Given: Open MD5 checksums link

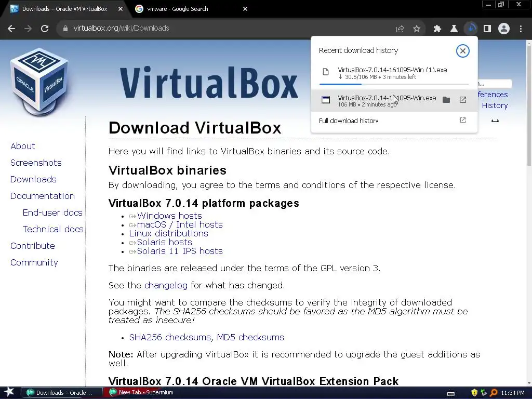Looking at the screenshot, I should [250, 337].
